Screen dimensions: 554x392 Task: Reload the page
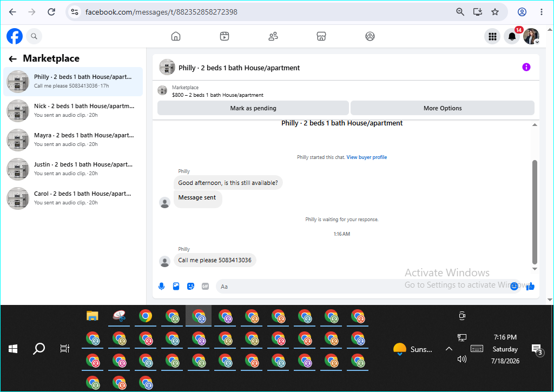pyautogui.click(x=51, y=12)
